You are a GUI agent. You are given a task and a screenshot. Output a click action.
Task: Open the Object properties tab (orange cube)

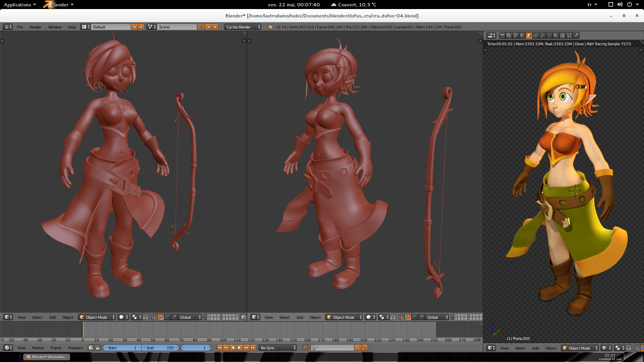[529, 36]
